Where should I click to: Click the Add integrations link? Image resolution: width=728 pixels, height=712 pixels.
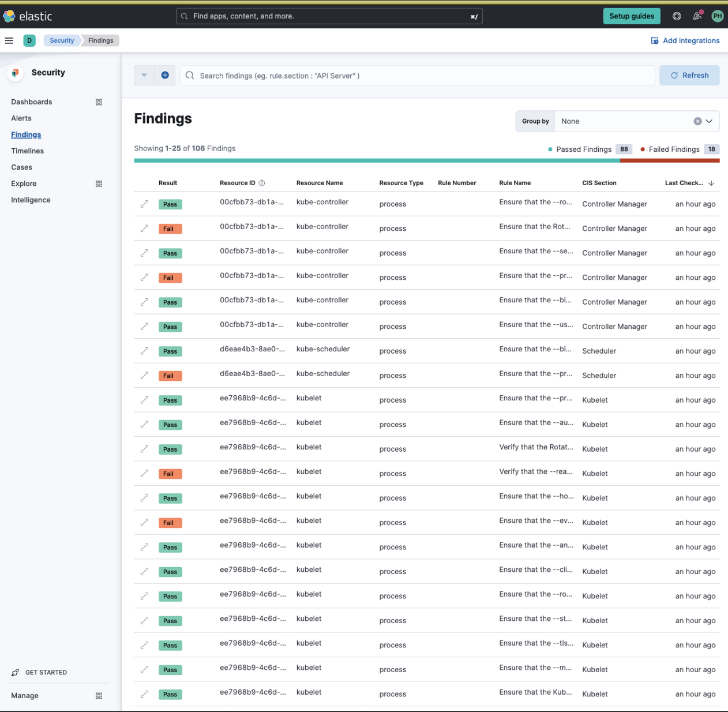pos(685,40)
